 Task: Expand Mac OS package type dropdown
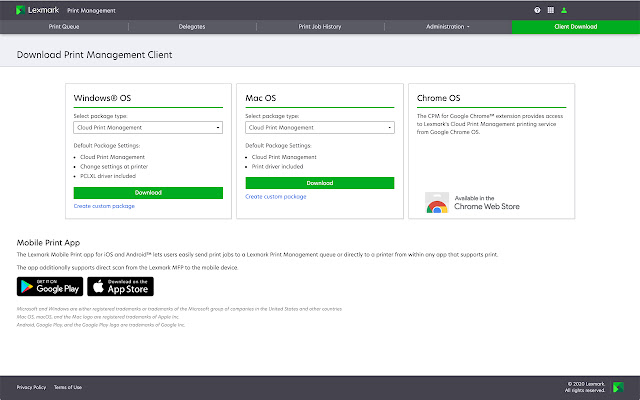coord(319,128)
